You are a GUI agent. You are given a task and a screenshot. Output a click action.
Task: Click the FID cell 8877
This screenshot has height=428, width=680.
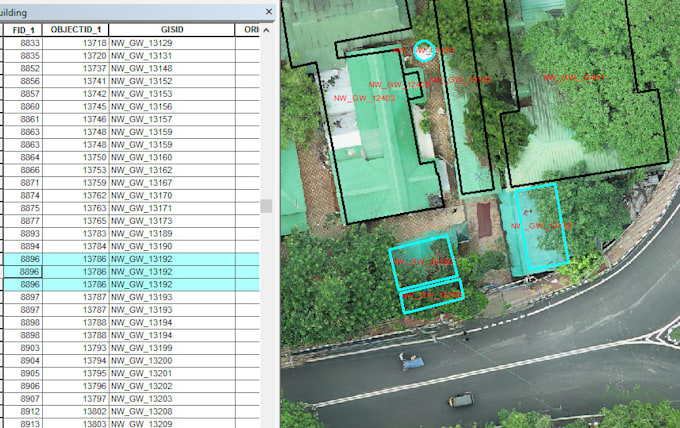[23, 221]
